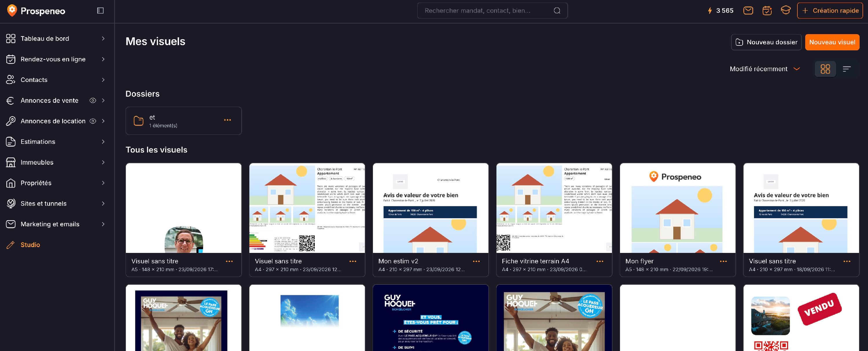Open options dots for folder 'et'
The image size is (868, 351).
[x=227, y=120]
